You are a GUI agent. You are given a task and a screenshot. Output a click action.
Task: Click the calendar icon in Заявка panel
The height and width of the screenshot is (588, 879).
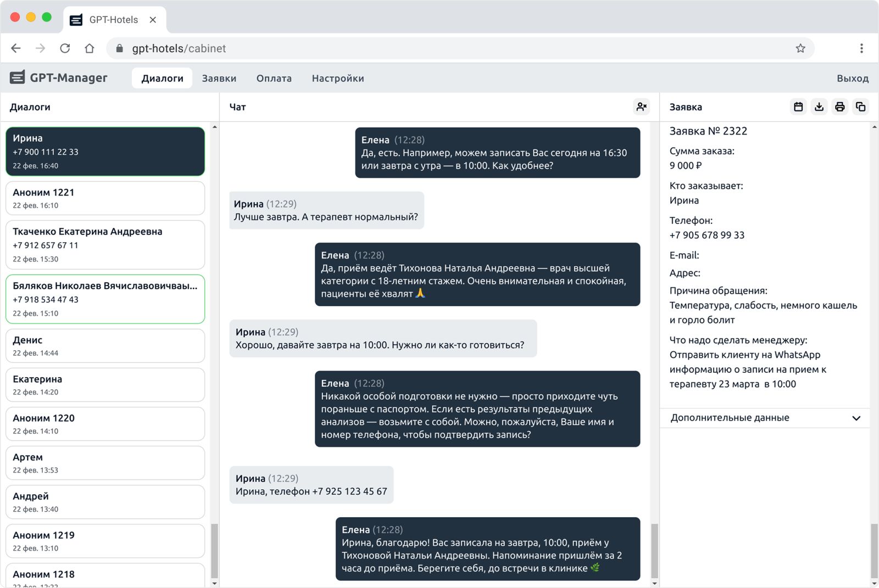pos(798,107)
